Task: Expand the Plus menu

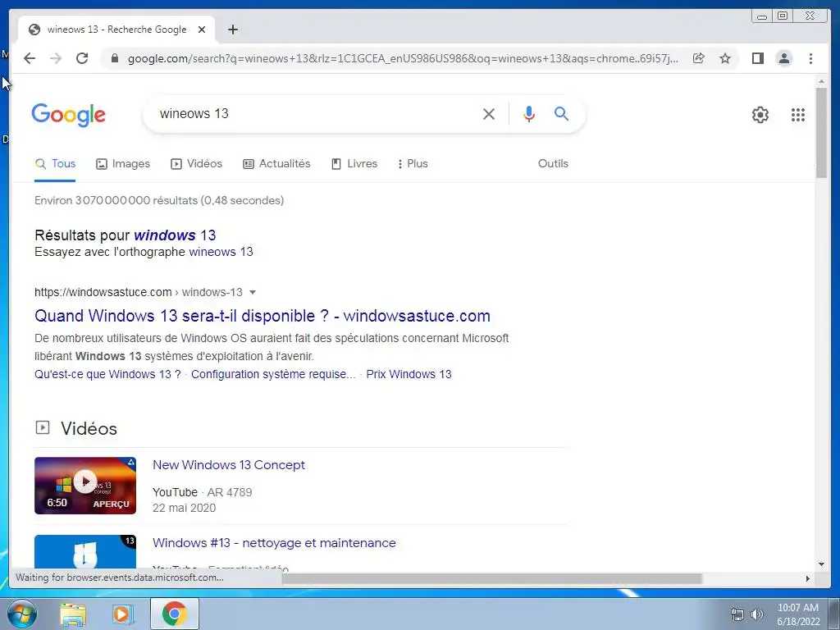Action: click(413, 164)
